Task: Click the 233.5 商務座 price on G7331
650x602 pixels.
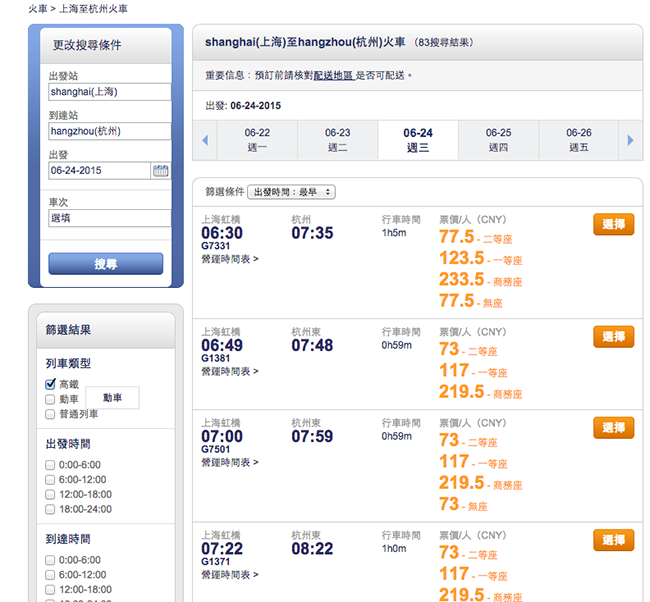Action: (481, 279)
